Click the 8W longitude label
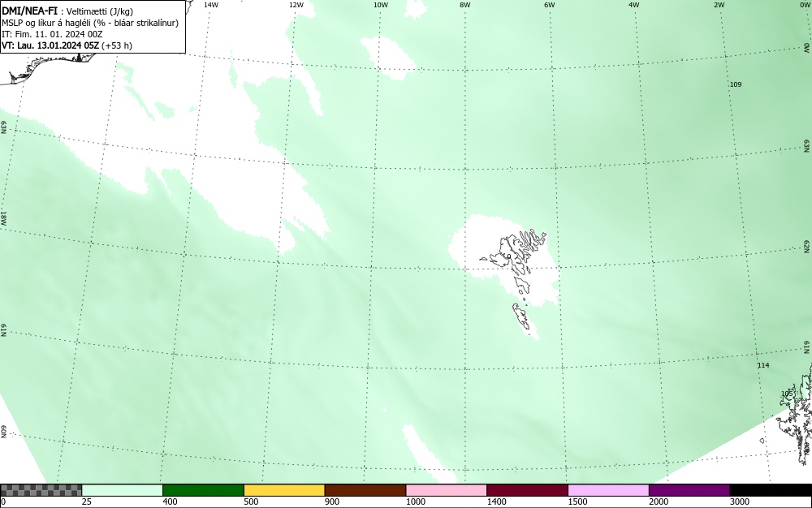Screen dimensions: 812x508 coord(465,5)
